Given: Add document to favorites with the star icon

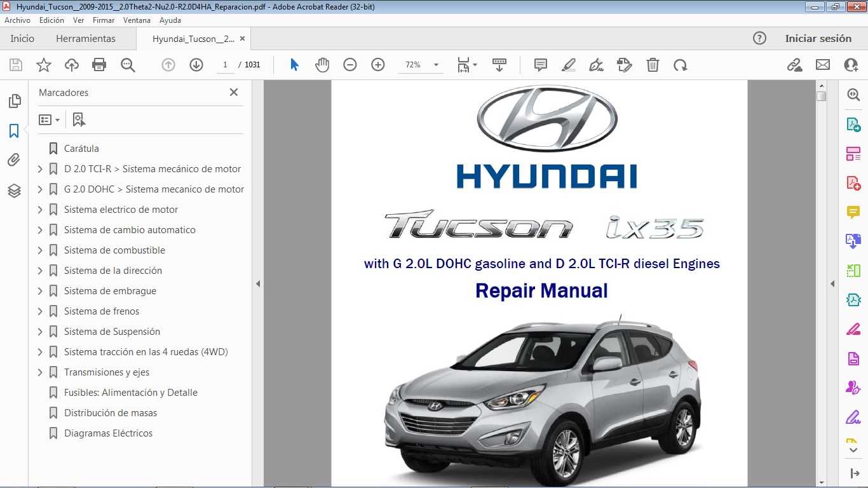Looking at the screenshot, I should [44, 65].
